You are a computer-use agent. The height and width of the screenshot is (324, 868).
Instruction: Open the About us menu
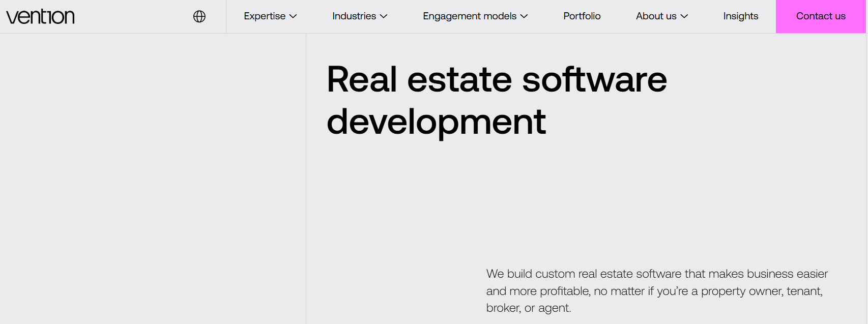(x=656, y=16)
